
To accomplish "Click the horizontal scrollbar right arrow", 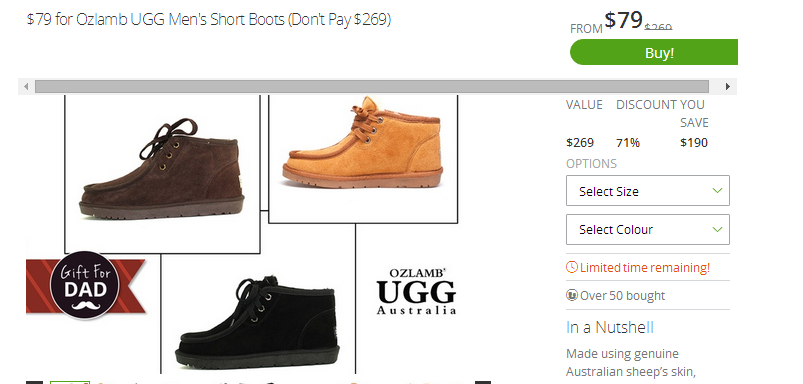I will 727,87.
